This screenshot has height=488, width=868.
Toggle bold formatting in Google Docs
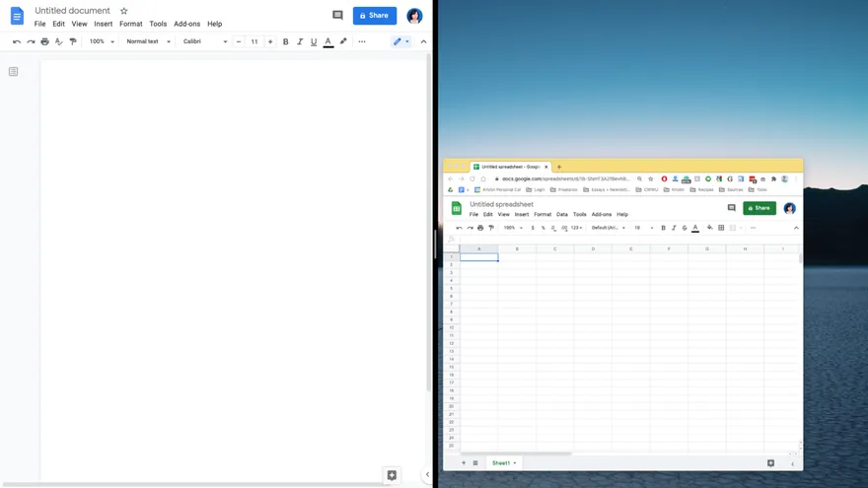pos(286,41)
